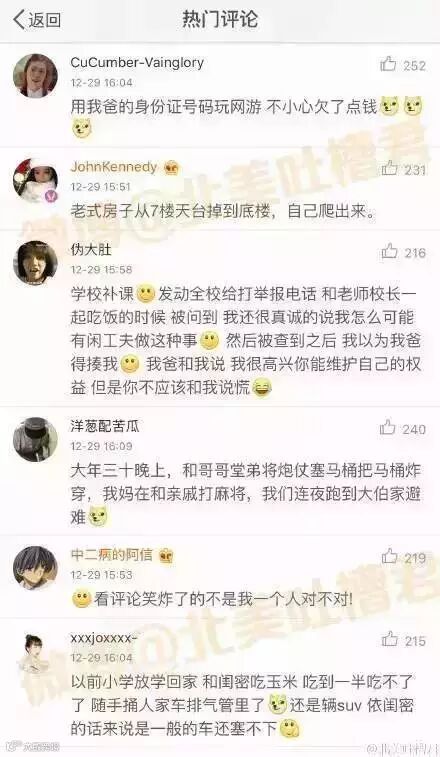
Task: Open JohnKennedy's profile avatar
Action: 35,180
